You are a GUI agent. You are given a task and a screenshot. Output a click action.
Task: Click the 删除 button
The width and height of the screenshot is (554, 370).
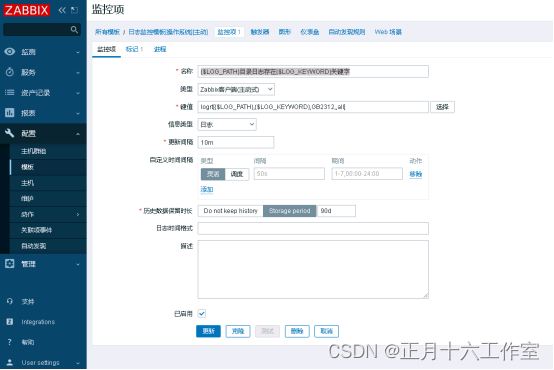coord(297,331)
